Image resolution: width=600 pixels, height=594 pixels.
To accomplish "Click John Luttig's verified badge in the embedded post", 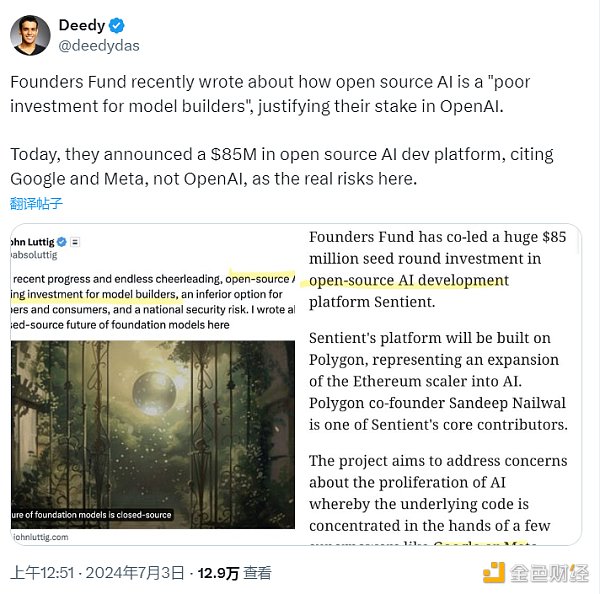I will click(60, 242).
